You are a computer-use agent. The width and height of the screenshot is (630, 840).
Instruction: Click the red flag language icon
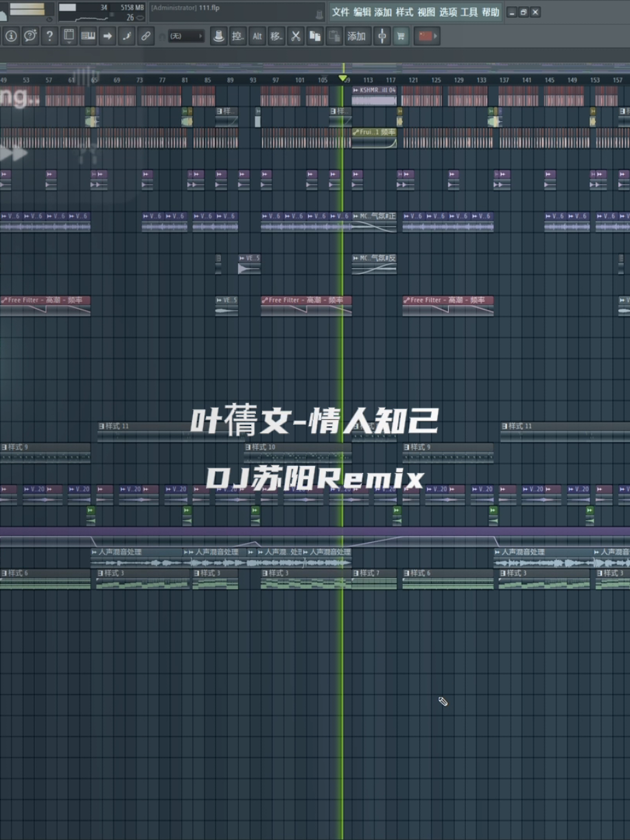(425, 36)
